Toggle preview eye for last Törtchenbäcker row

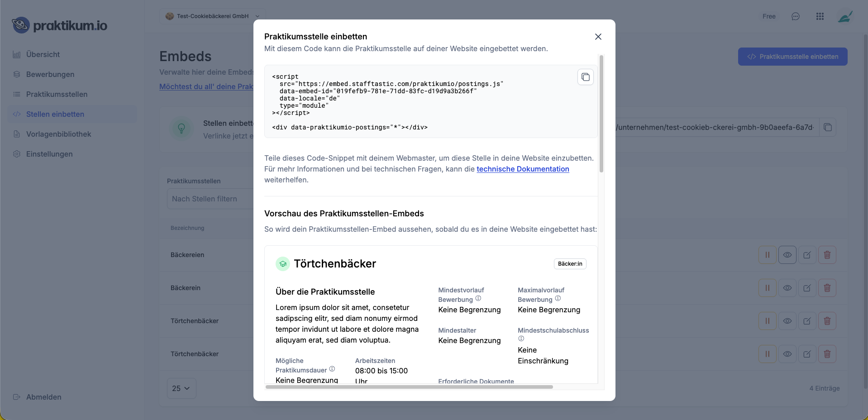787,354
